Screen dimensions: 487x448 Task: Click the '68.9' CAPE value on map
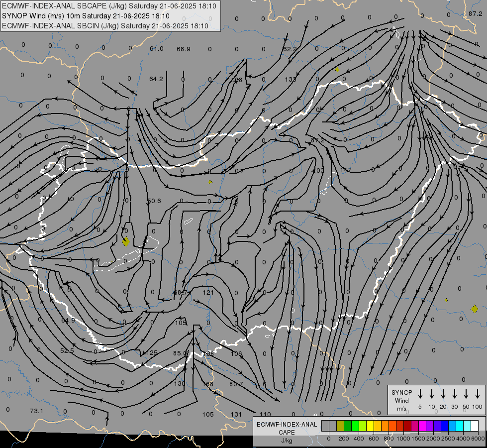click(183, 49)
